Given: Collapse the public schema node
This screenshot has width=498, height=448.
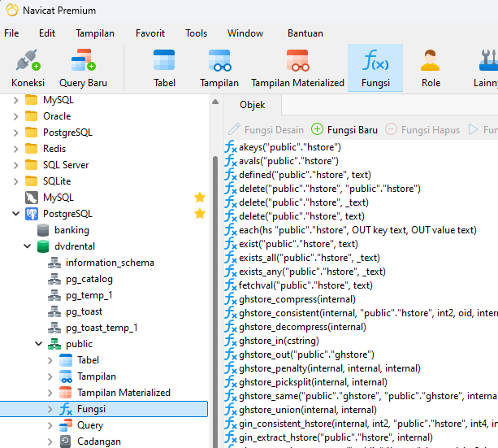Looking at the screenshot, I should (39, 344).
